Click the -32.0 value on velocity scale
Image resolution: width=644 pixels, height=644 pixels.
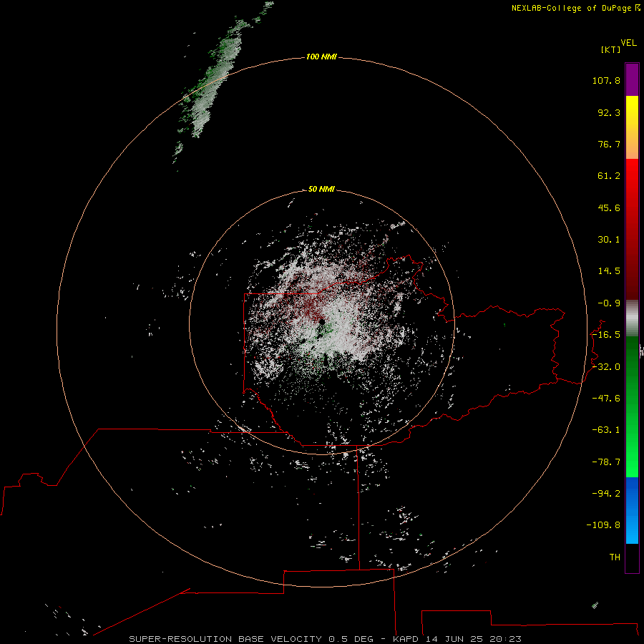point(606,367)
